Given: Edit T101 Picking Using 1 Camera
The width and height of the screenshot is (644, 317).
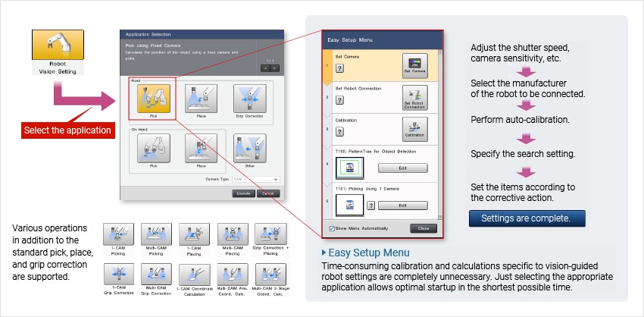Looking at the screenshot, I should coord(402,205).
